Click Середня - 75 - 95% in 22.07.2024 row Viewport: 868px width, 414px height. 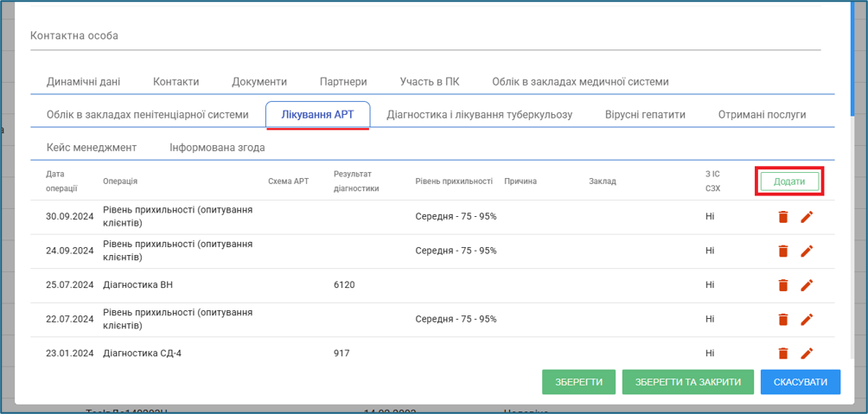tap(456, 319)
